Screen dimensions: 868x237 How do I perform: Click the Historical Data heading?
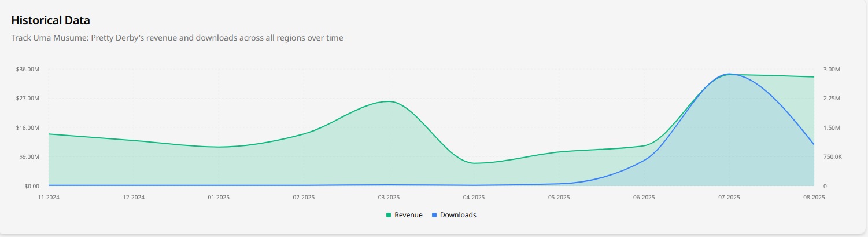51,20
